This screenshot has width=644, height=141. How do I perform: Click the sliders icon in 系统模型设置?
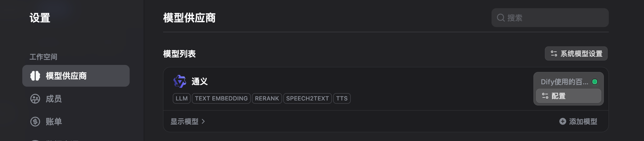(554, 54)
